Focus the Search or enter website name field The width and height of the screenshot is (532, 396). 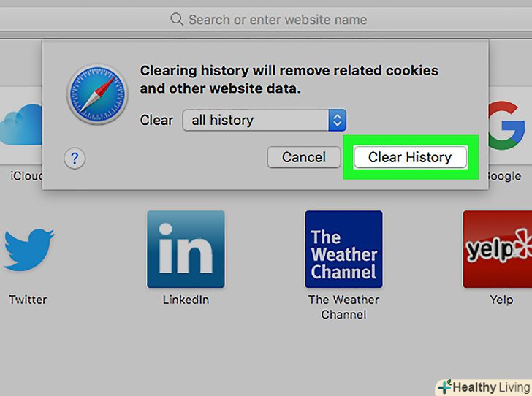click(x=266, y=19)
